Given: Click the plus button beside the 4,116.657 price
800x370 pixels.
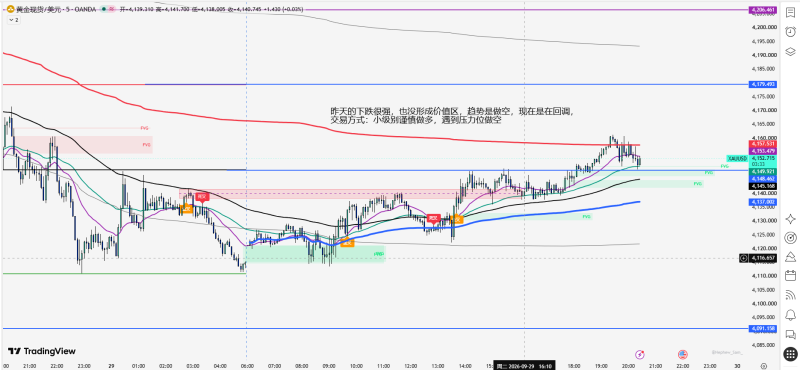Looking at the screenshot, I should click(x=743, y=259).
